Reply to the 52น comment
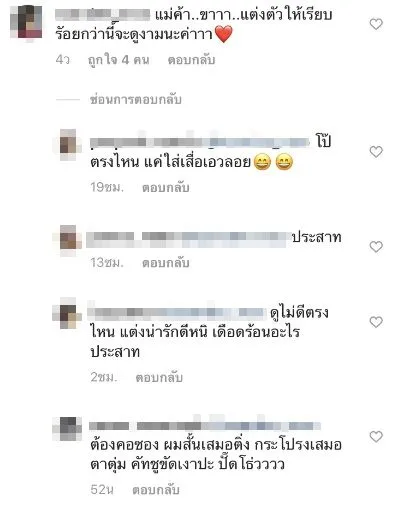This screenshot has width=405, height=516. coord(156,490)
